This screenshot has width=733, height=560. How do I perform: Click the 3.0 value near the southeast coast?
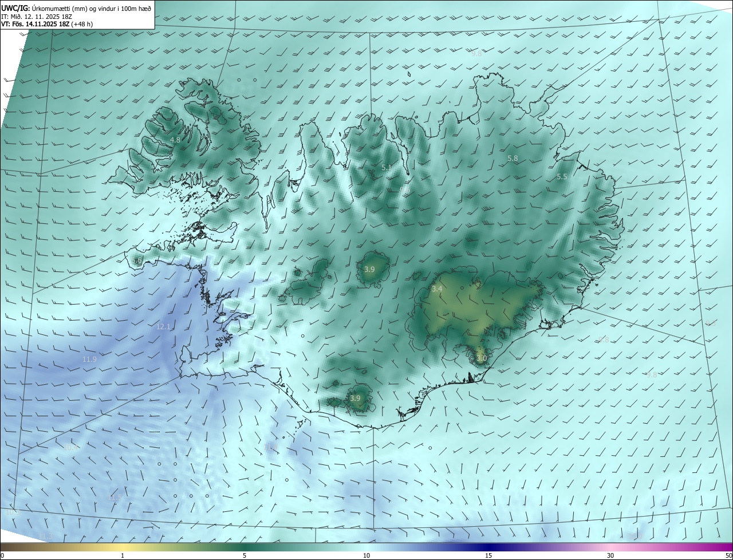click(x=482, y=358)
